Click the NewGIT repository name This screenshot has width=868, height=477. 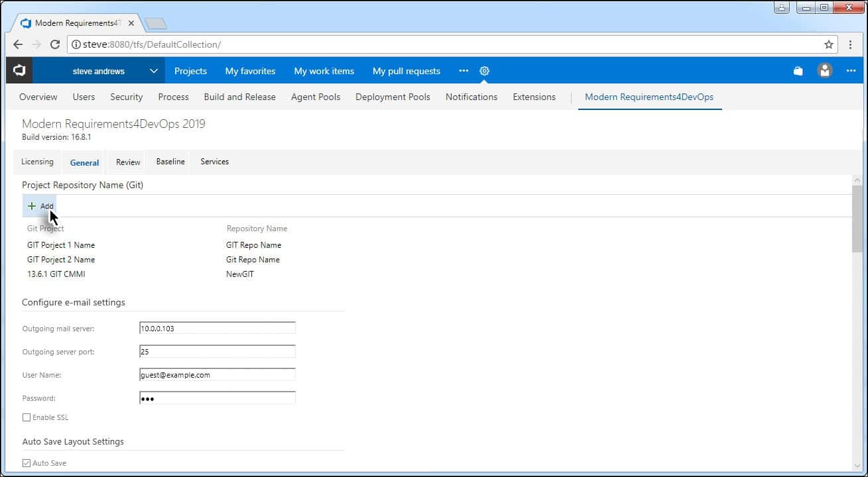240,274
